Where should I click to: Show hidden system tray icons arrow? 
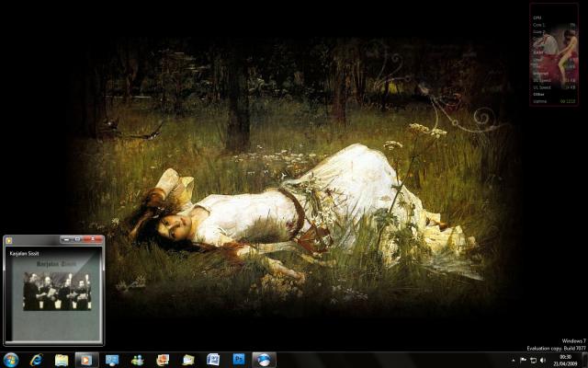point(513,361)
